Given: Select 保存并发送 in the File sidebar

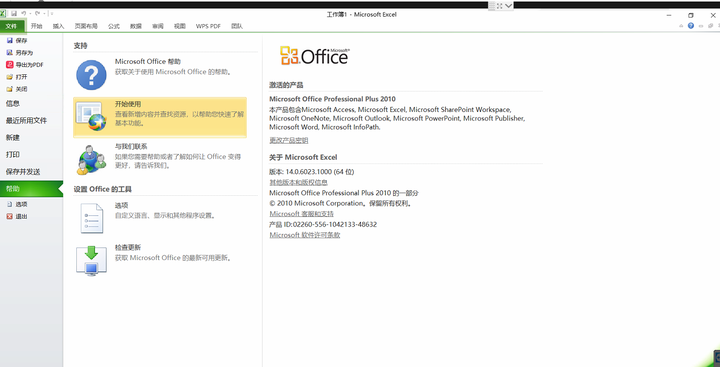Looking at the screenshot, I should (31, 172).
